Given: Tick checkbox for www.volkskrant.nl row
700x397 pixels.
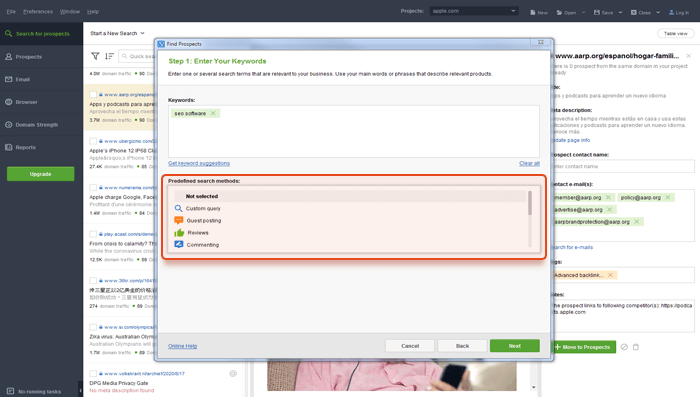Looking at the screenshot, I should (93, 373).
